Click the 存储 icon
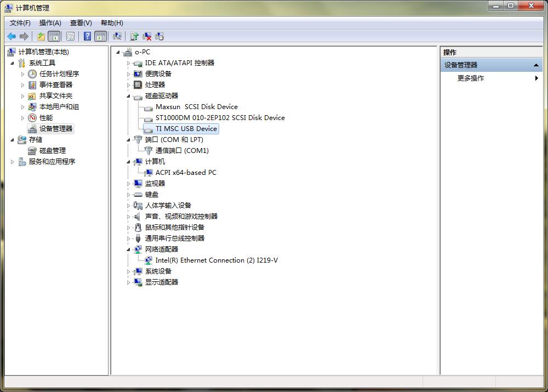This screenshot has height=392, width=548. 22,139
